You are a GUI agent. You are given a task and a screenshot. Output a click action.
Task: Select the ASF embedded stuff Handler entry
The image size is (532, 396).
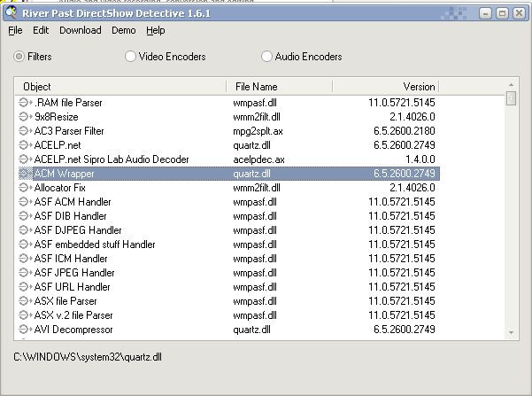click(x=227, y=245)
